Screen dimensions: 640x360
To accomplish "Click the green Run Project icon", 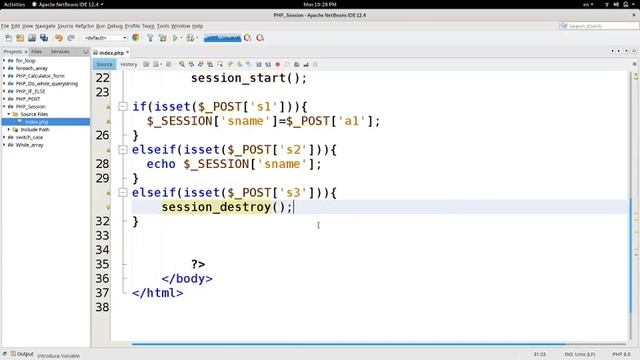I will coord(175,38).
